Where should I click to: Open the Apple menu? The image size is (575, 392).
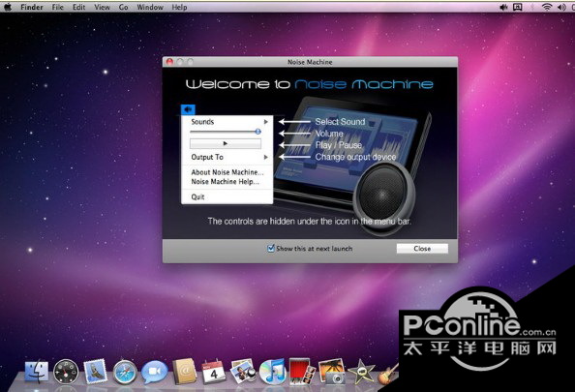[8, 7]
